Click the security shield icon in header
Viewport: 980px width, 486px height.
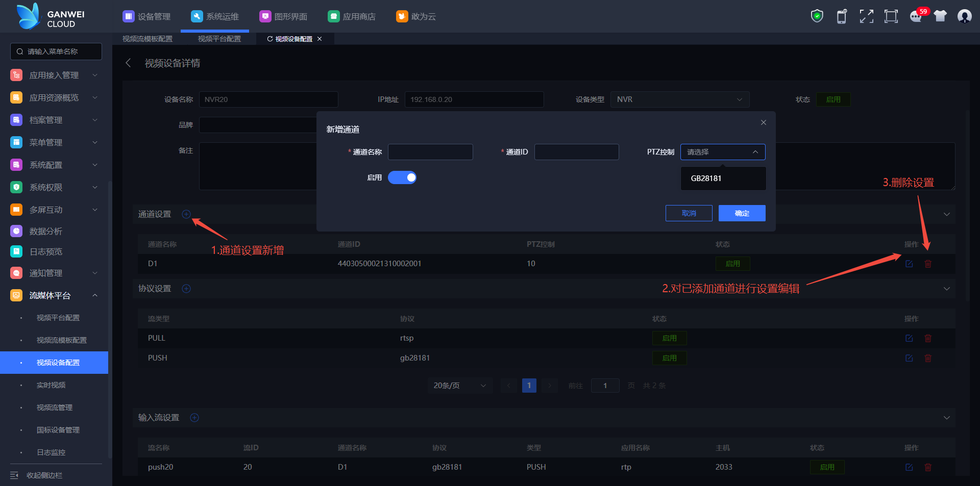(x=817, y=16)
